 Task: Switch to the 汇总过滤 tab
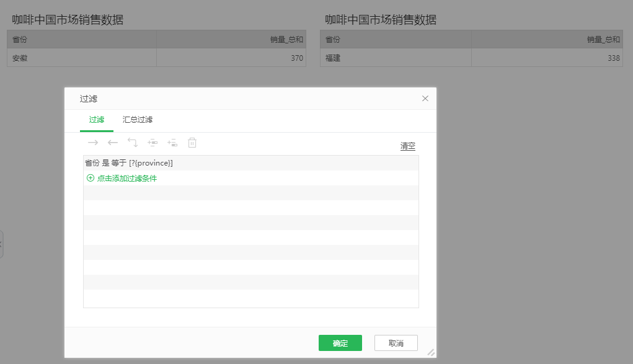tap(138, 120)
